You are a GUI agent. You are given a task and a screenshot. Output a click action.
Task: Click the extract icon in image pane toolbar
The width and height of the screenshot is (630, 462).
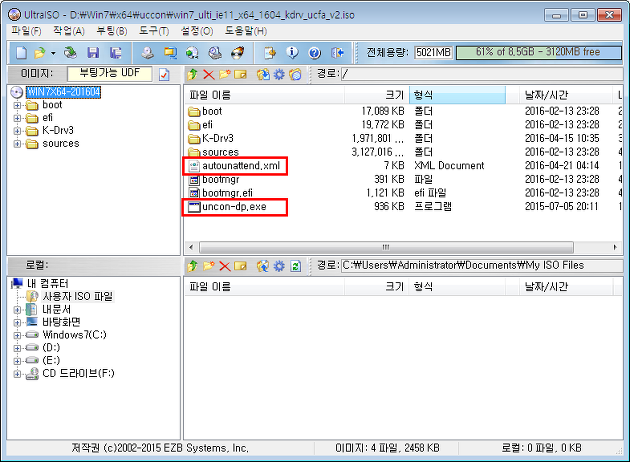[263, 74]
